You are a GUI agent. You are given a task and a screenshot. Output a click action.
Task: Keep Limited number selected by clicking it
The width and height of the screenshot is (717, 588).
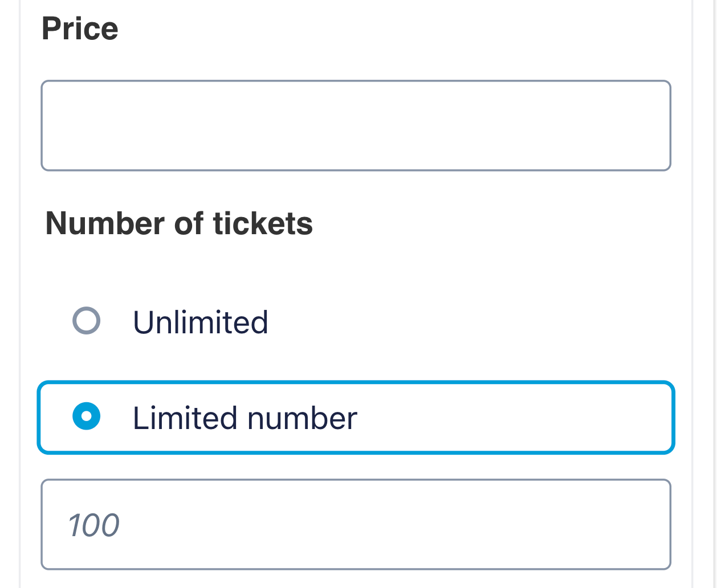coord(87,417)
